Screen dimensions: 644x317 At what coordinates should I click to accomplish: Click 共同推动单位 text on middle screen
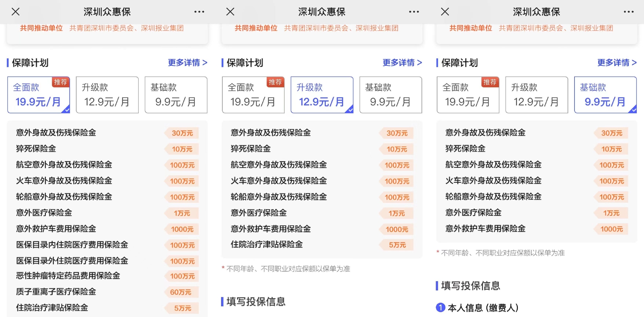pos(256,28)
